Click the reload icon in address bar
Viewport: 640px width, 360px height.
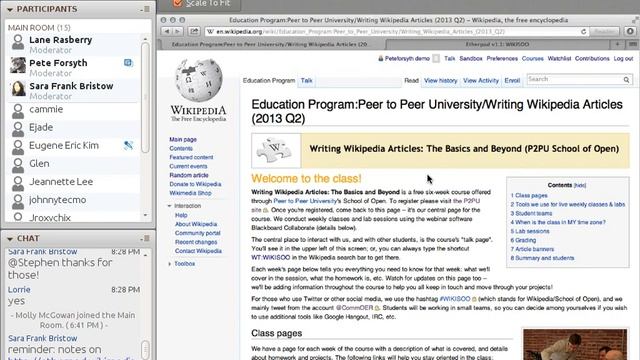[584, 31]
